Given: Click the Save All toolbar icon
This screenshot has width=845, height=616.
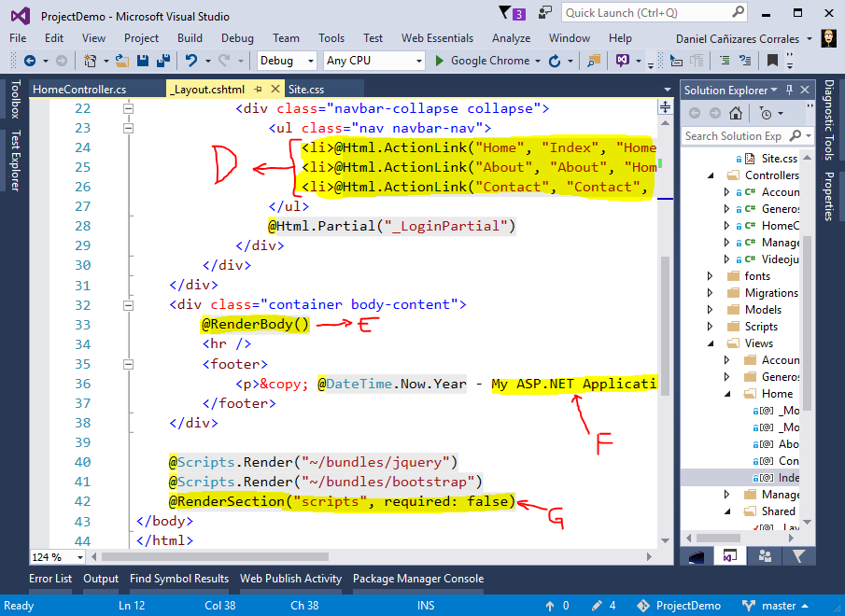Looking at the screenshot, I should [x=163, y=61].
